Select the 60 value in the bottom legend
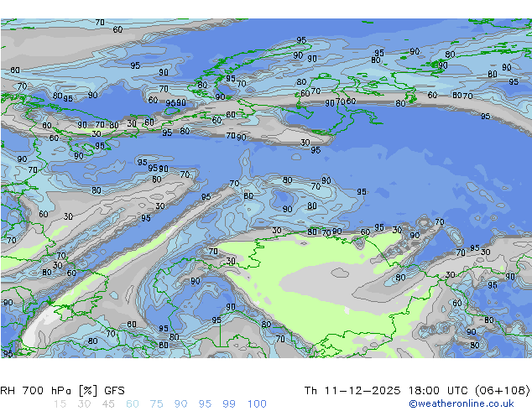532x411 pixels. [x=133, y=404]
